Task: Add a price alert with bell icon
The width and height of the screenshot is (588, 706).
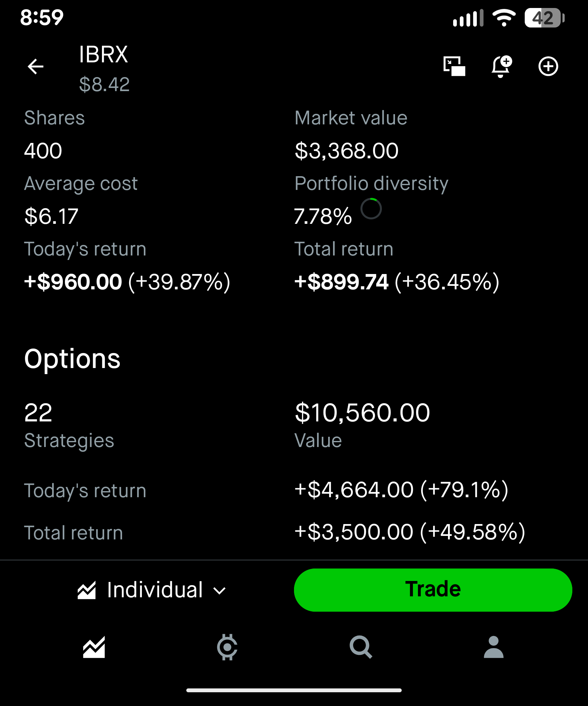Action: click(x=501, y=66)
